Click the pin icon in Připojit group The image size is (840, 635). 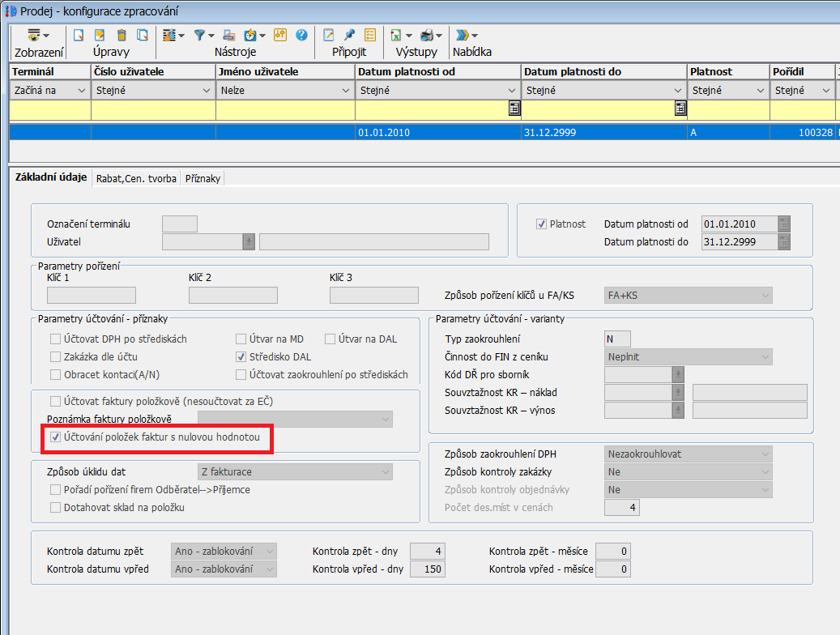(x=349, y=36)
